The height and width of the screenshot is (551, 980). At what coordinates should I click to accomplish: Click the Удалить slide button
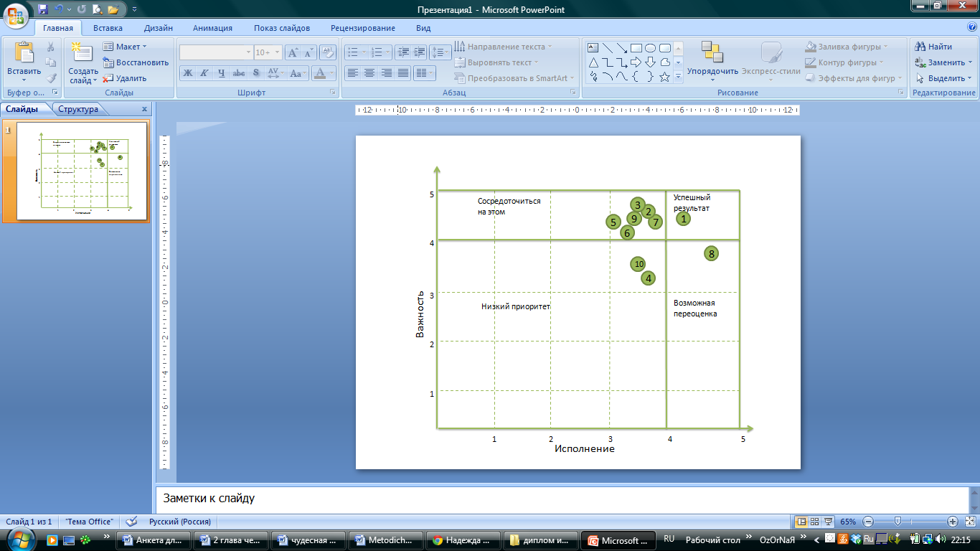pyautogui.click(x=125, y=78)
